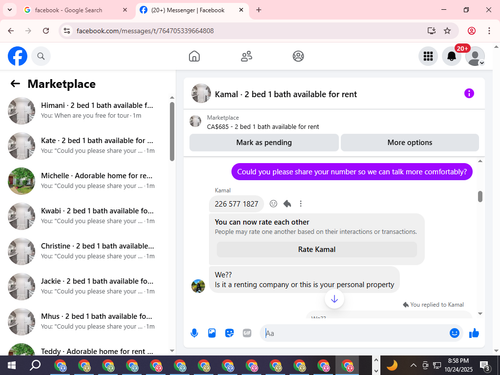This screenshot has width=500, height=375.
Task: Bookmark this page with the star
Action: [447, 31]
